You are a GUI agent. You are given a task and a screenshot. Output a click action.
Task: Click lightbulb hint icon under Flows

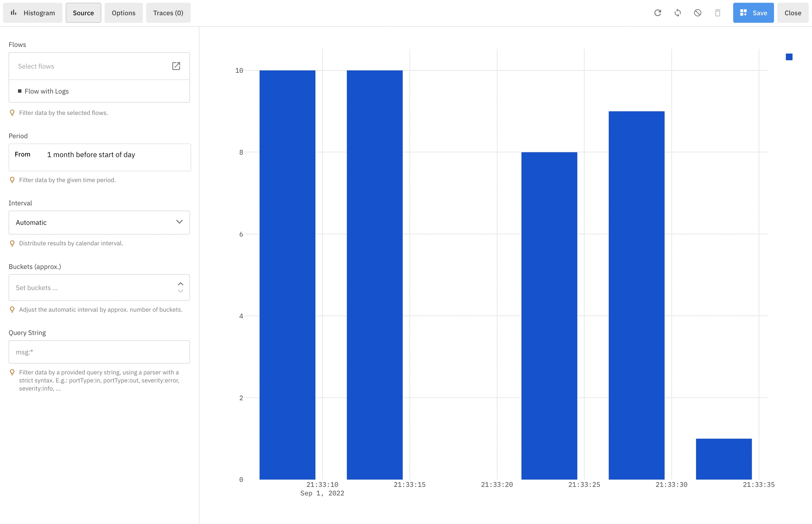[x=12, y=113]
